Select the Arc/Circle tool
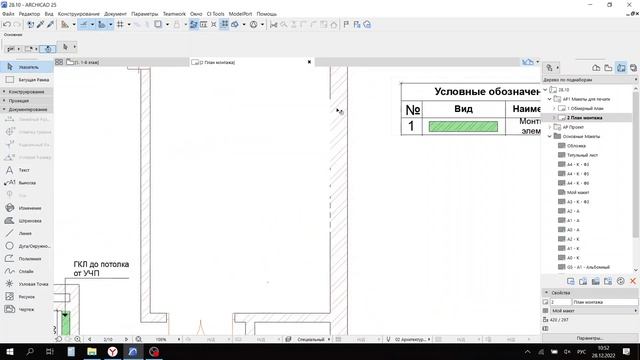The height and width of the screenshot is (360, 640). tap(27, 246)
